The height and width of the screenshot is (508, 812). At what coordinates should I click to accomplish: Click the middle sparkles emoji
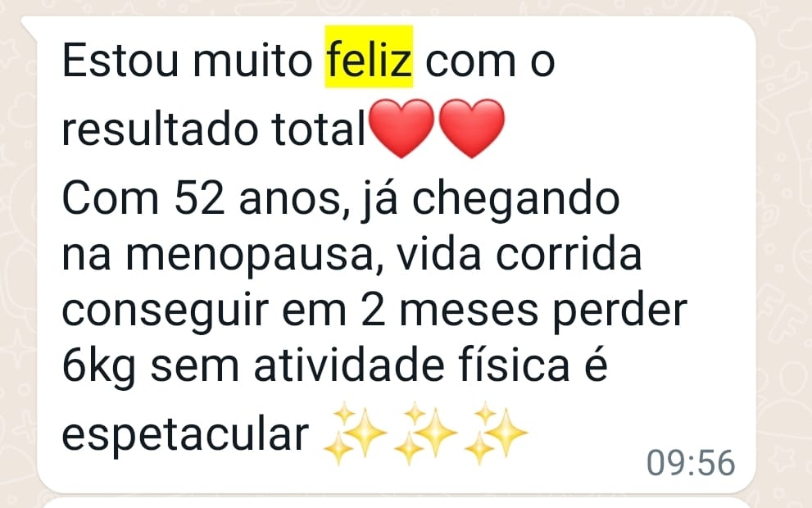click(425, 434)
